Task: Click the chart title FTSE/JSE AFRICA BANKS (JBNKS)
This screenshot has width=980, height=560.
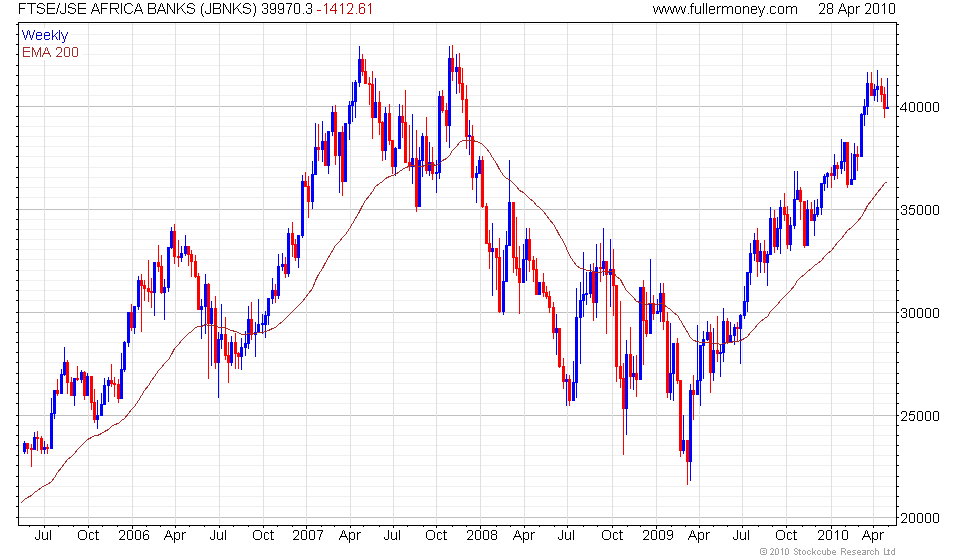Action: coord(138,9)
